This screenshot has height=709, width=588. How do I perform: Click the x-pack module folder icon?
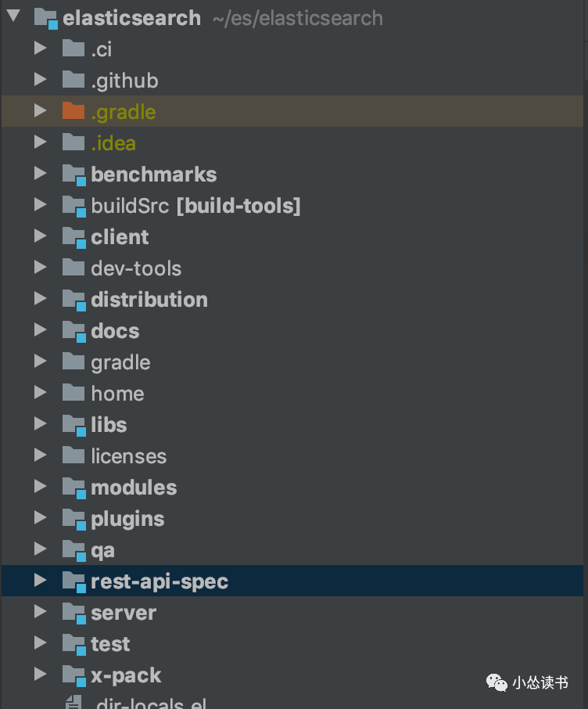point(73,675)
